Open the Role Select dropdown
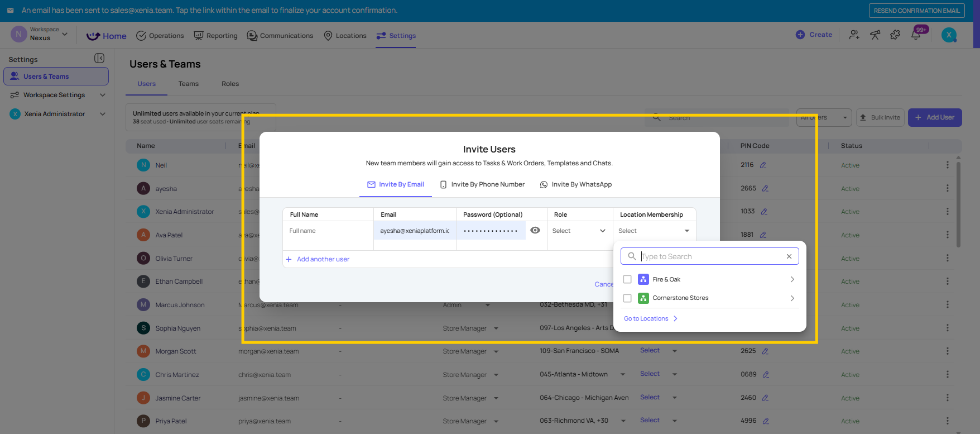Viewport: 980px width, 434px height. [x=579, y=231]
